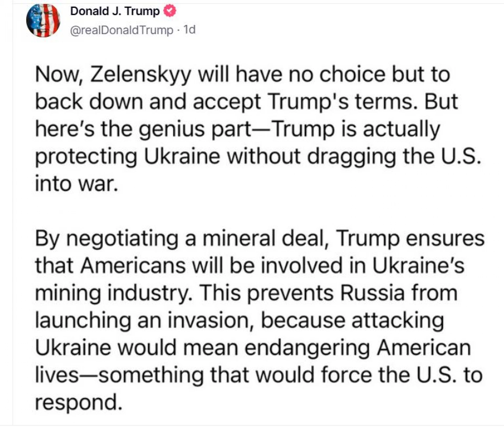
Task: Click the word "Ukraine's" in second paragraph
Action: pos(418,265)
